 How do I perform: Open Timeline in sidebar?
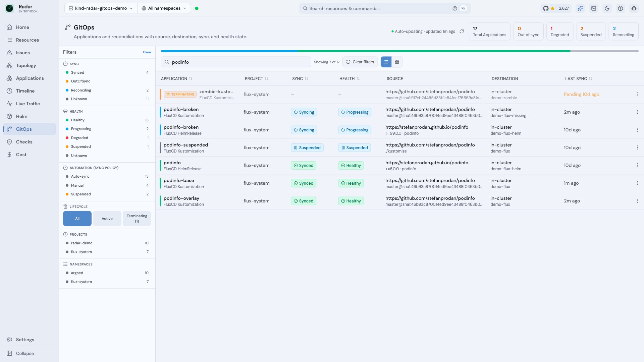point(29,91)
